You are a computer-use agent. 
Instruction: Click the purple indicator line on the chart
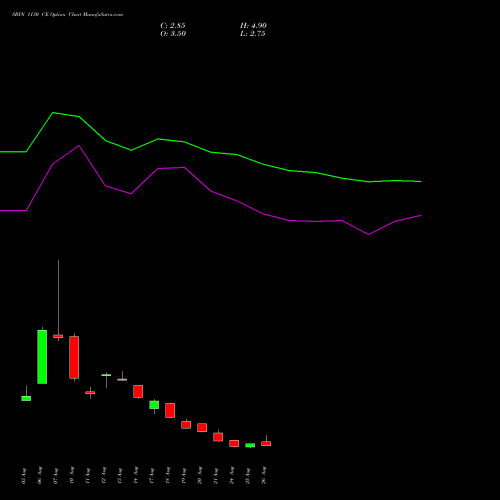[211, 191]
